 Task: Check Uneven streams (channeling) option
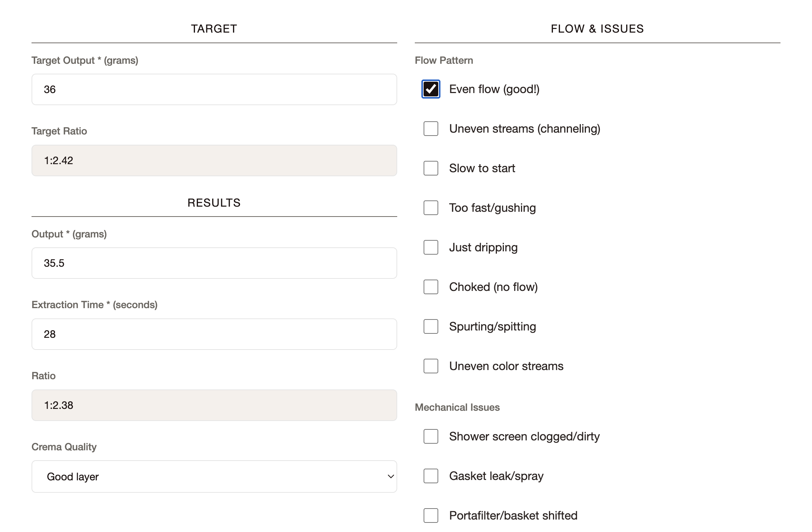coord(431,129)
